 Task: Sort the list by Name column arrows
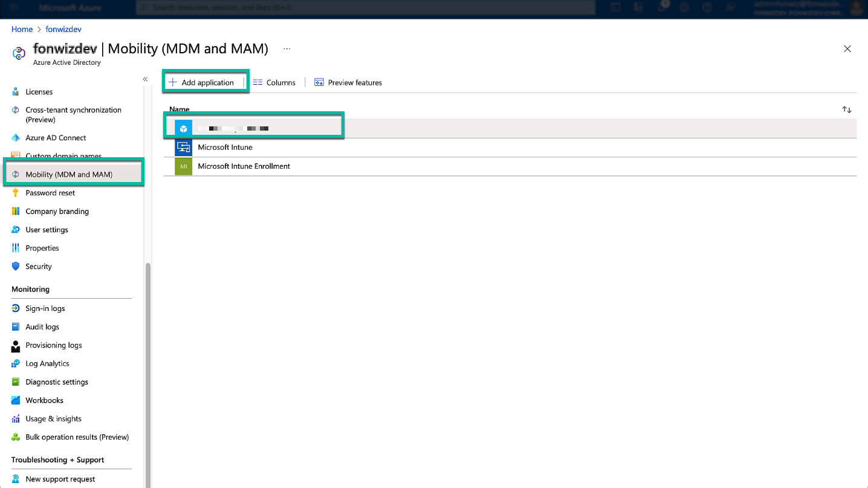(x=846, y=109)
